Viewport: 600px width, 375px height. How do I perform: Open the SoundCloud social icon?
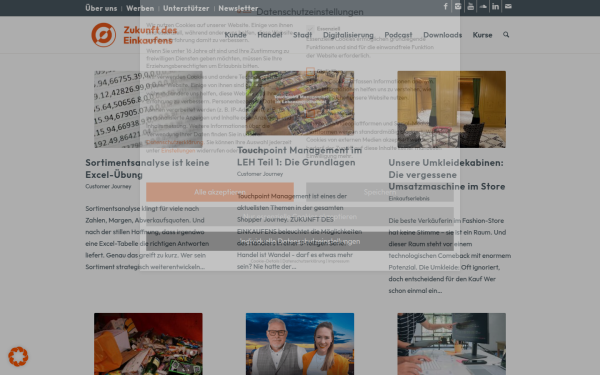point(483,7)
